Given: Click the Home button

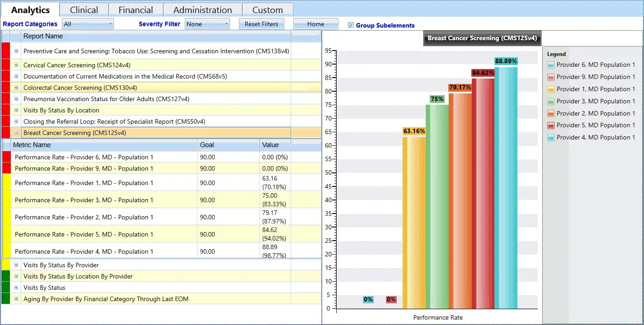Looking at the screenshot, I should [315, 23].
